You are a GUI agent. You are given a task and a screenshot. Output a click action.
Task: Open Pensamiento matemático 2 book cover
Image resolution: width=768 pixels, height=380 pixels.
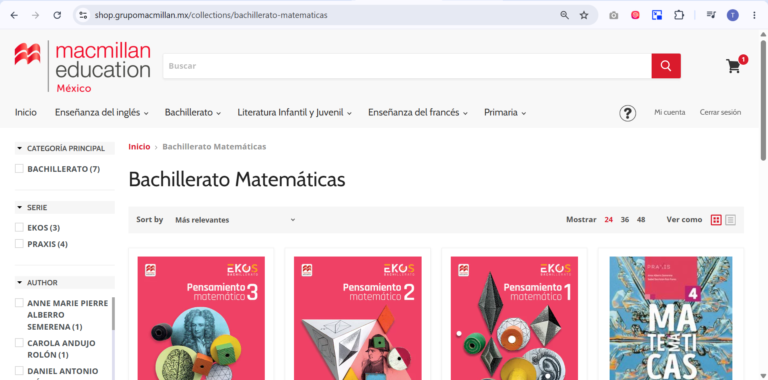358,318
